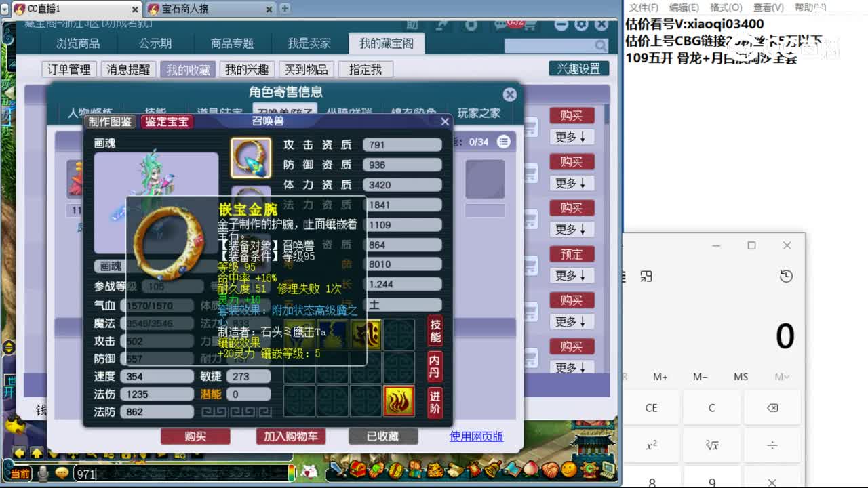Select the first bracelet equipment slot icon
This screenshot has height=488, width=868.
click(251, 158)
